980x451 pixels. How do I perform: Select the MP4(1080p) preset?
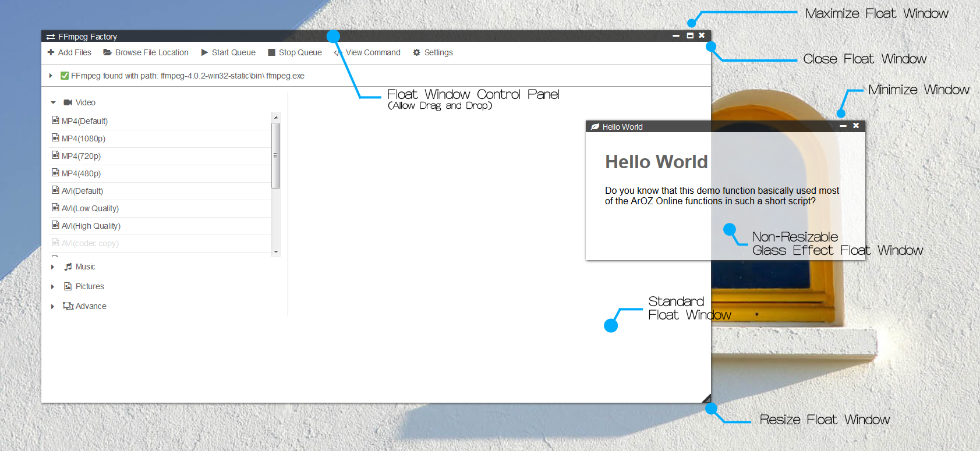point(84,139)
